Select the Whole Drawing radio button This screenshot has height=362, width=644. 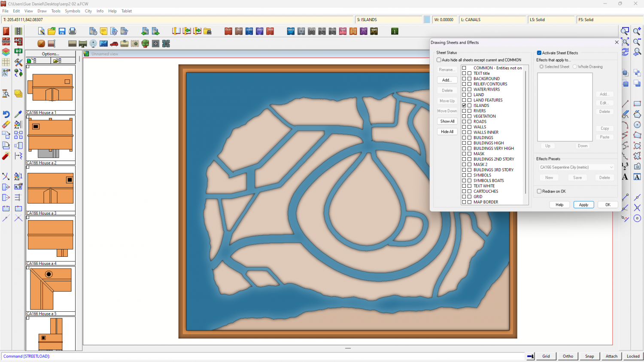pyautogui.click(x=574, y=67)
